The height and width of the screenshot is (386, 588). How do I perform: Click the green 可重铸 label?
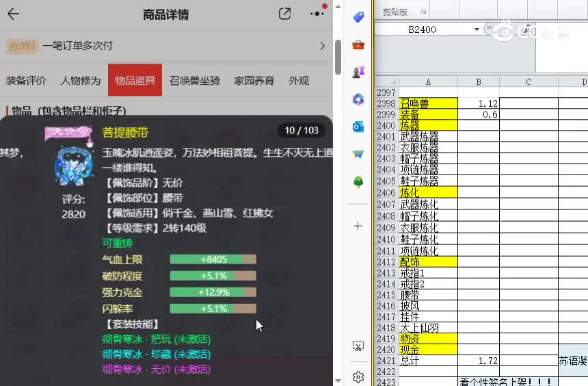[118, 244]
